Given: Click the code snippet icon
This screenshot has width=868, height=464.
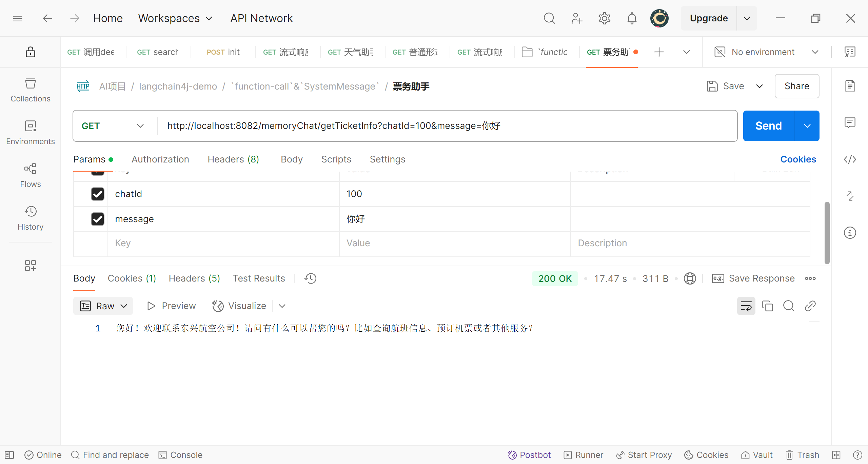Looking at the screenshot, I should 850,159.
